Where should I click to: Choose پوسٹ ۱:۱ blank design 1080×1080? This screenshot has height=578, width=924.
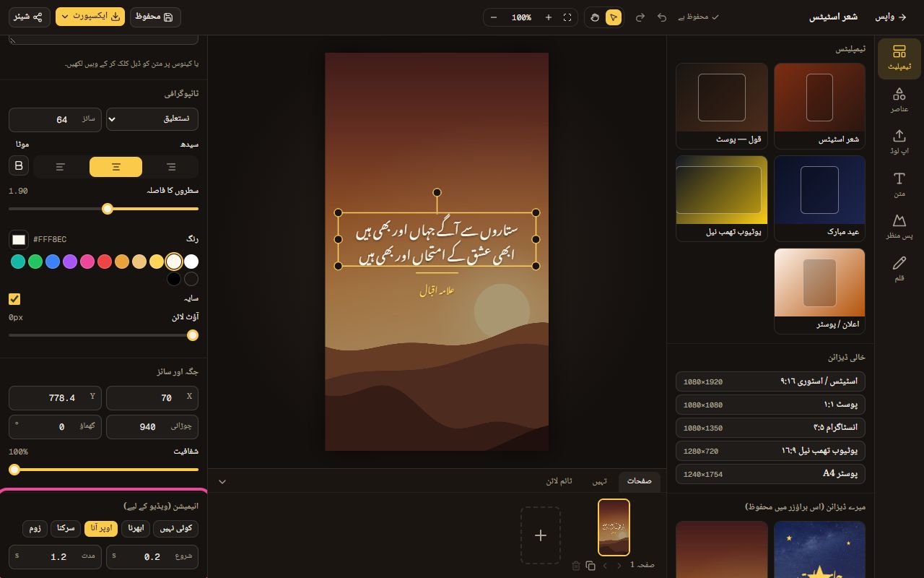771,405
